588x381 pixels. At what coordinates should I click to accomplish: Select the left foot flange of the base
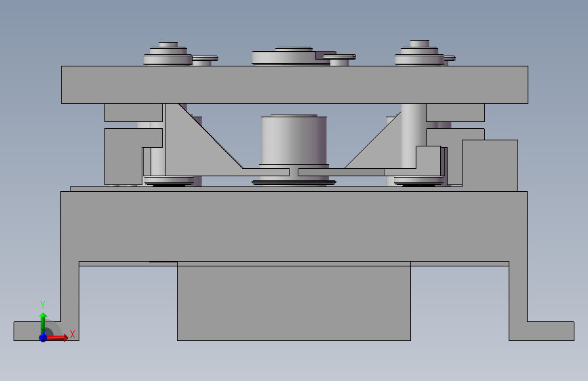click(37, 331)
